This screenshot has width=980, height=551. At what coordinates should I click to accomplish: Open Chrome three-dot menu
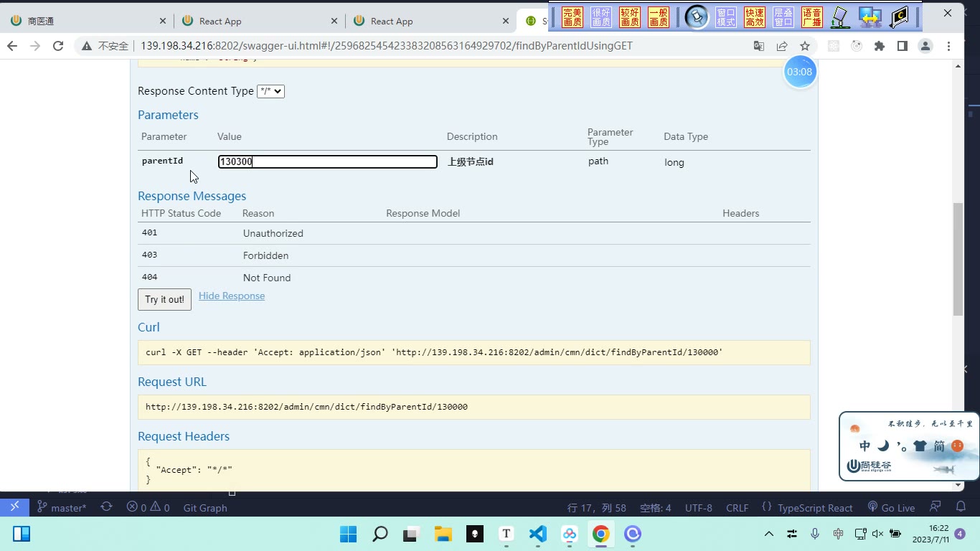[x=949, y=46]
